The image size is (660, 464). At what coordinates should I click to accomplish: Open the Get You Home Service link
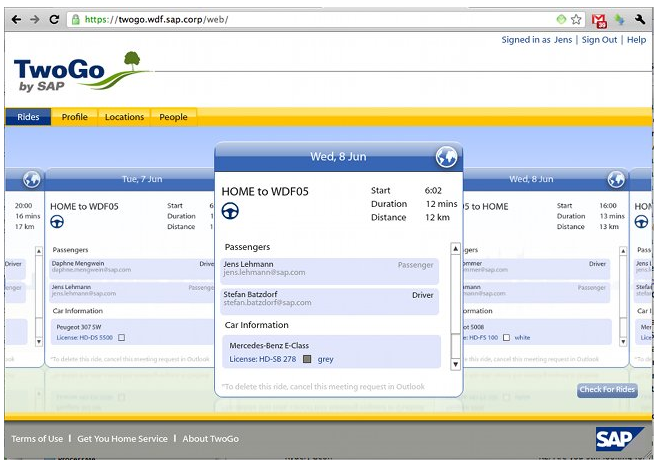tap(122, 439)
